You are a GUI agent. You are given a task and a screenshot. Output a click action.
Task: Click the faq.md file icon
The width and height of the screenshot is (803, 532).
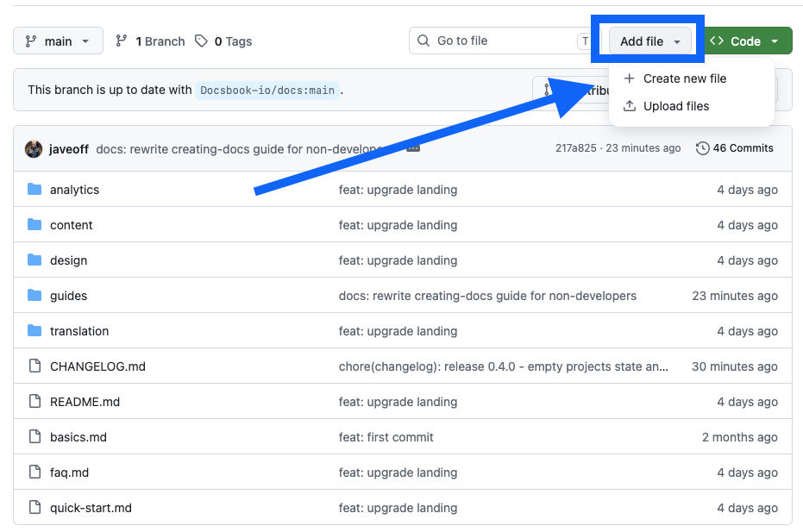pos(35,472)
